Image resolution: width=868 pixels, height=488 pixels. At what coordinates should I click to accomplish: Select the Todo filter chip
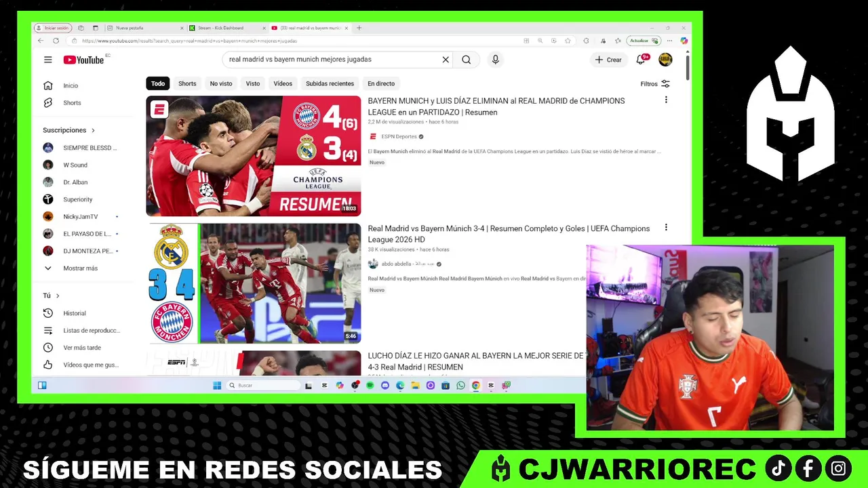point(158,84)
